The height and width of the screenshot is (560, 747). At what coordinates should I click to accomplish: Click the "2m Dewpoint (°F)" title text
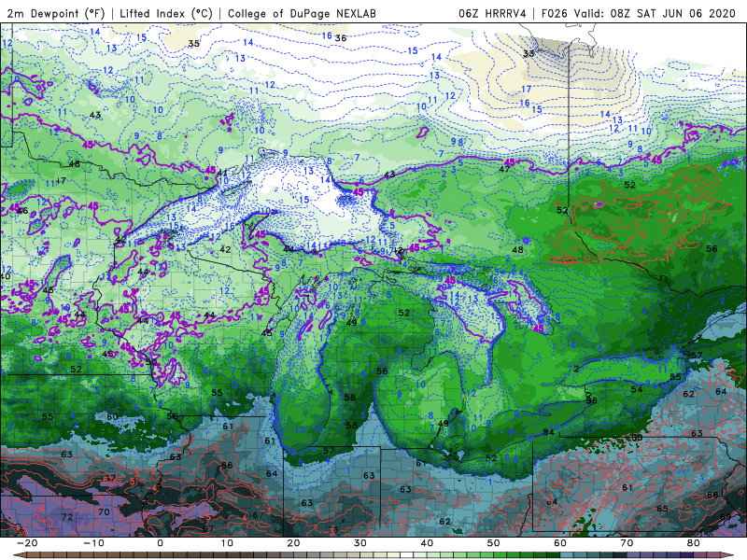(x=55, y=13)
